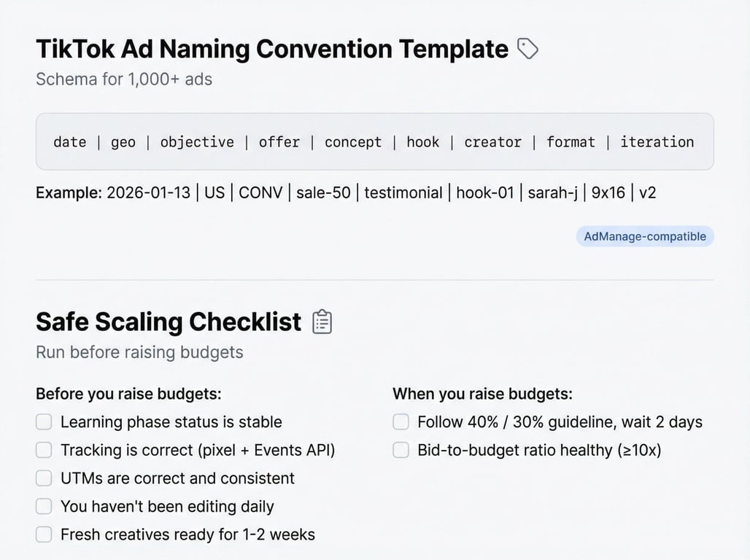The width and height of the screenshot is (750, 560).
Task: Click the 'Run before raising budgets' subtitle
Action: tap(139, 353)
